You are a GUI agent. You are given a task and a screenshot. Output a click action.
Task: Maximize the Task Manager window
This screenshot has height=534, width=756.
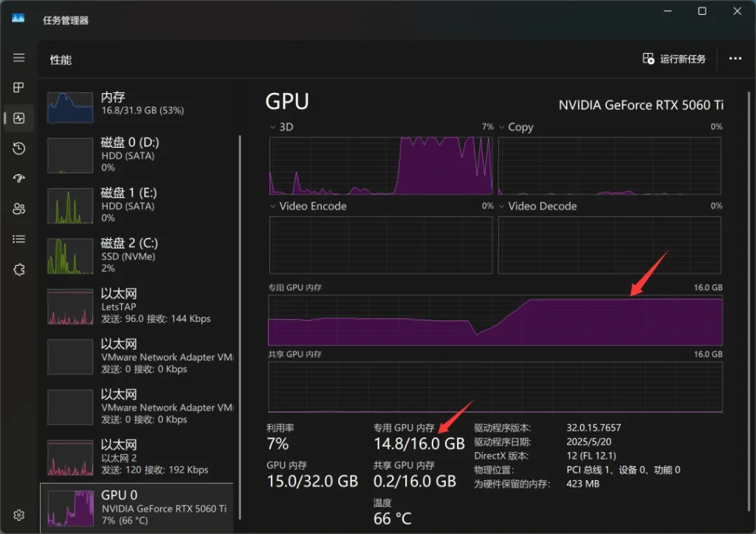(x=702, y=11)
